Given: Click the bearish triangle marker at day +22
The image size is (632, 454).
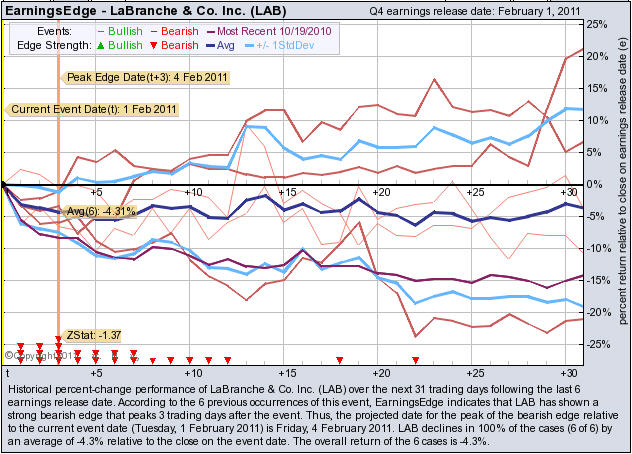Looking at the screenshot, I should pos(415,359).
